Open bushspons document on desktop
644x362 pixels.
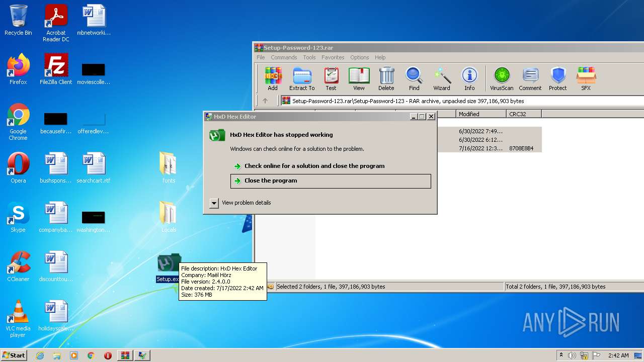click(56, 168)
